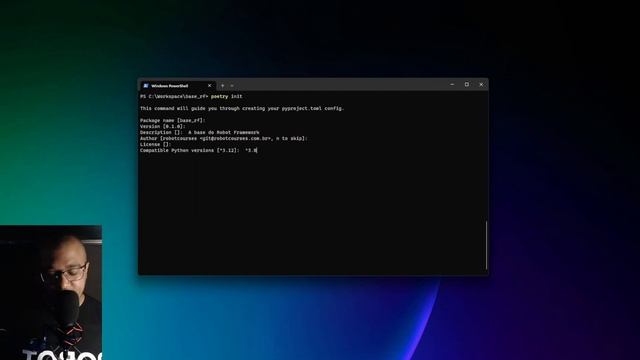
Task: Click the Author prompt line
Action: (224, 138)
